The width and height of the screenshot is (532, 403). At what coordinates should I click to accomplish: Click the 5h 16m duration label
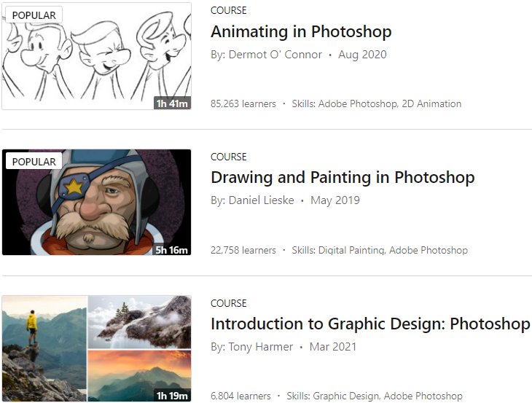click(x=172, y=250)
